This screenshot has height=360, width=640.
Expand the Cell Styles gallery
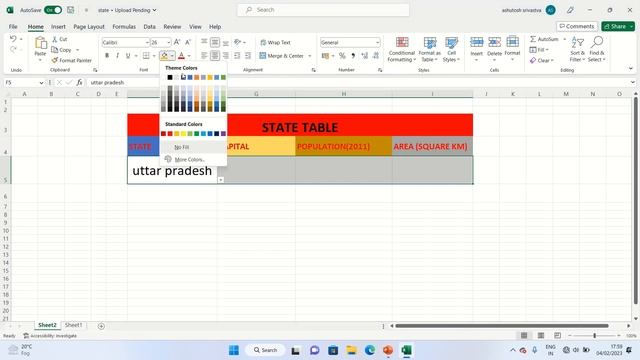451,49
